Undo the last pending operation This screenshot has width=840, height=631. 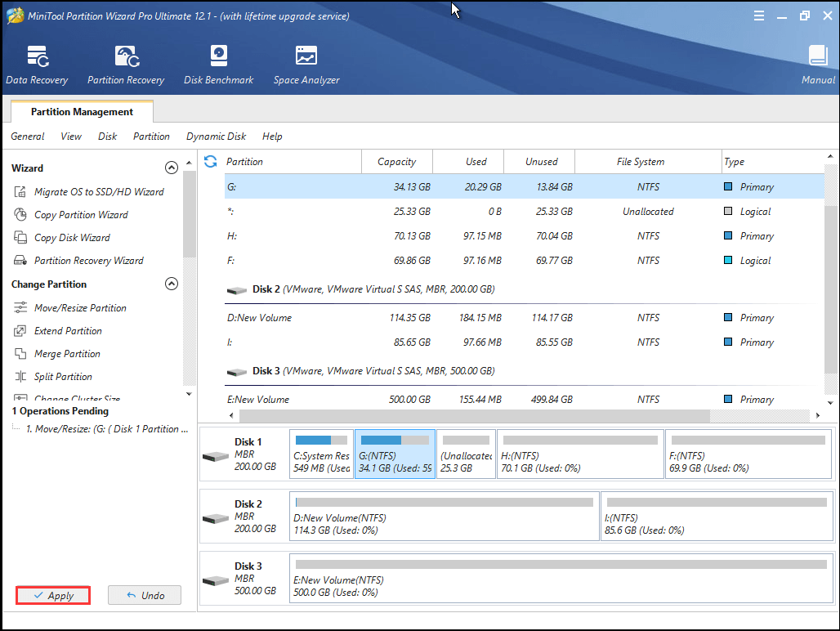[145, 595]
